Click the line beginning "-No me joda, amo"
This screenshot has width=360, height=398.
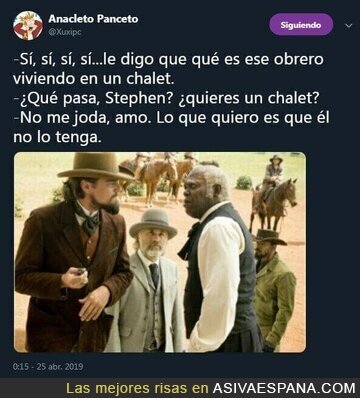click(171, 118)
